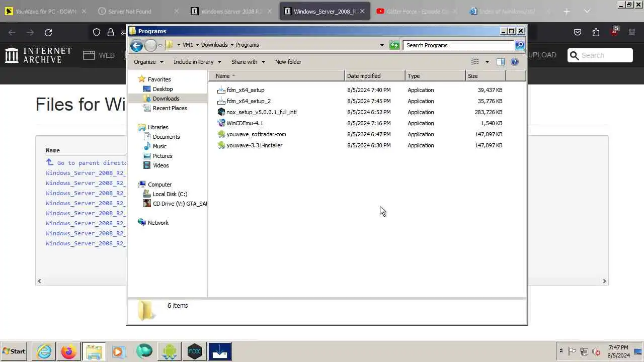Click the Explorer Back arrow button
644x362 pixels.
(136, 45)
